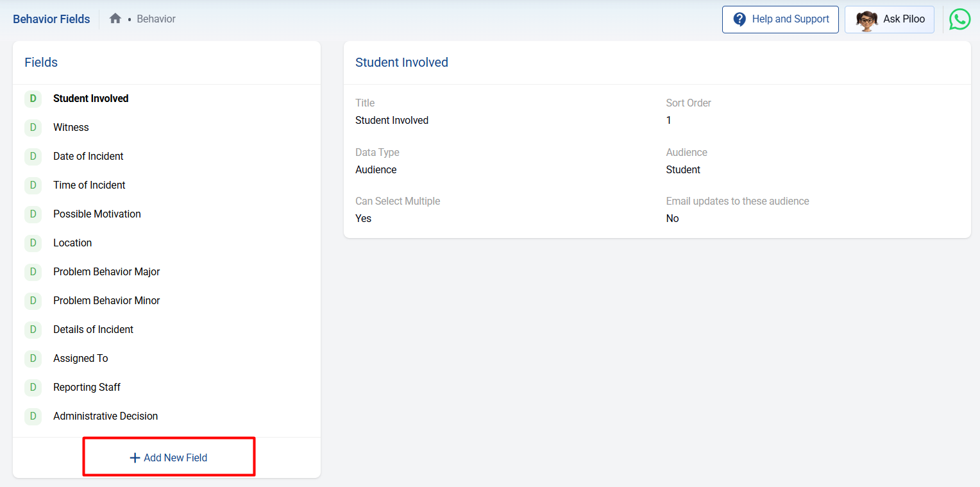Click the Piloo avatar icon

tap(866, 20)
